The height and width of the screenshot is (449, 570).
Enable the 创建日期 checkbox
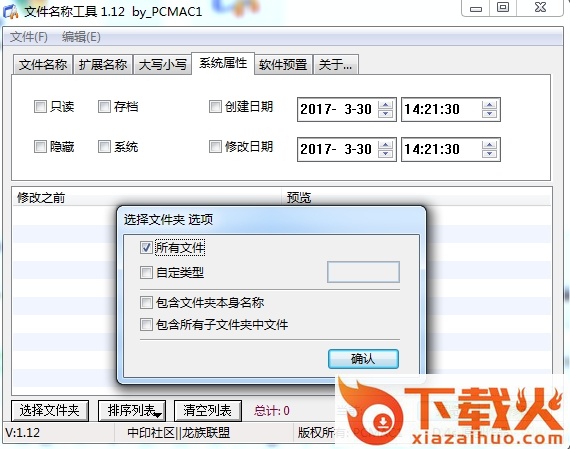pos(215,107)
